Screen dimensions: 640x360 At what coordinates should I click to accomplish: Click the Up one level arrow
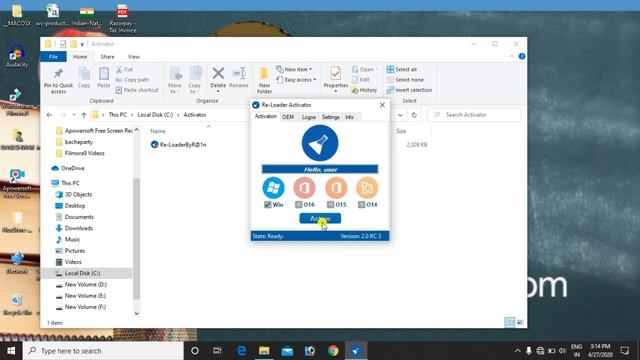pyautogui.click(x=84, y=115)
